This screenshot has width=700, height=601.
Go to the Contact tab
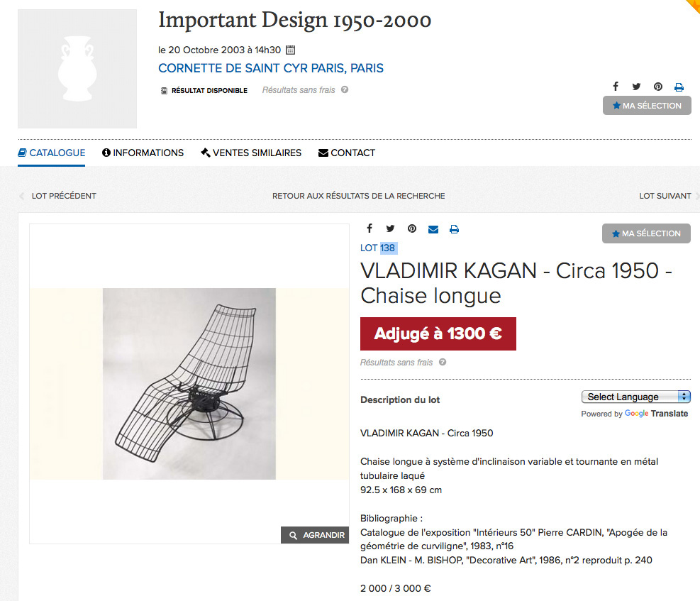click(x=347, y=153)
